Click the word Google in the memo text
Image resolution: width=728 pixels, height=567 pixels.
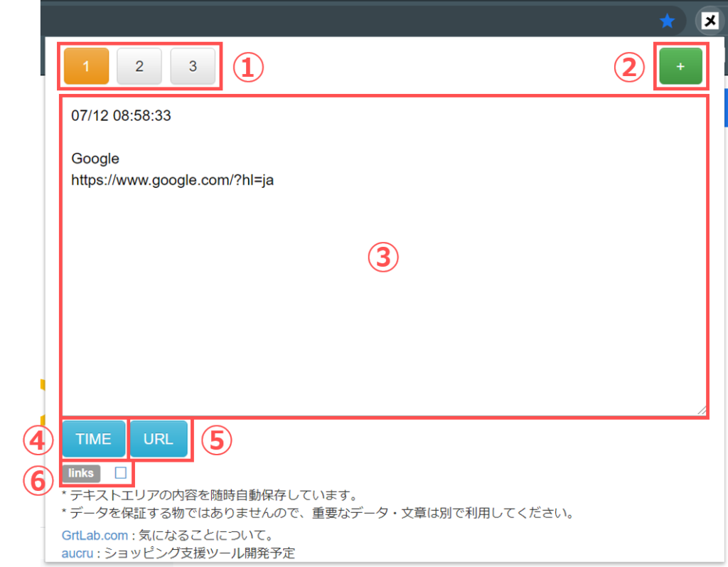click(x=95, y=158)
